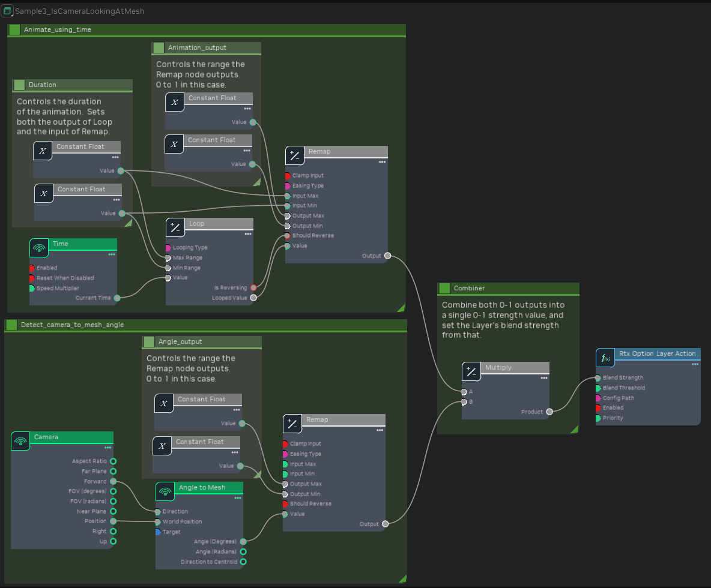Click the Loop node's operator icon
This screenshot has width=711, height=588.
click(174, 227)
